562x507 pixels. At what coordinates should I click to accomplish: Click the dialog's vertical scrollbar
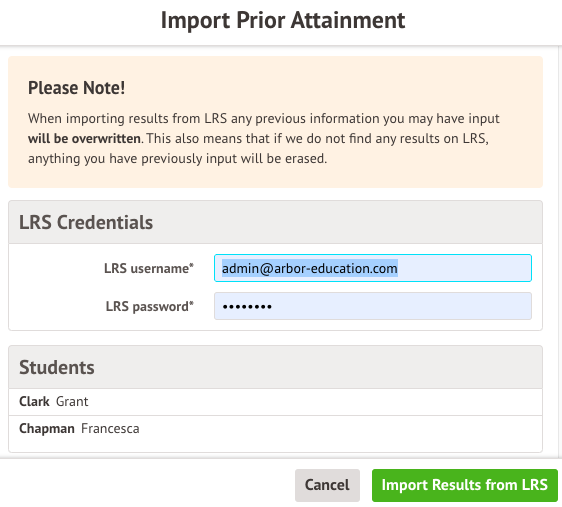point(560,251)
